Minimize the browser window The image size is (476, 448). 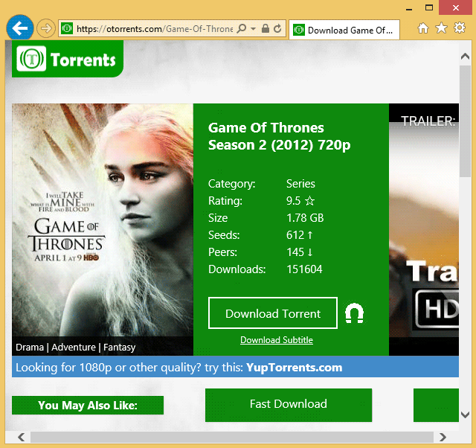click(409, 8)
